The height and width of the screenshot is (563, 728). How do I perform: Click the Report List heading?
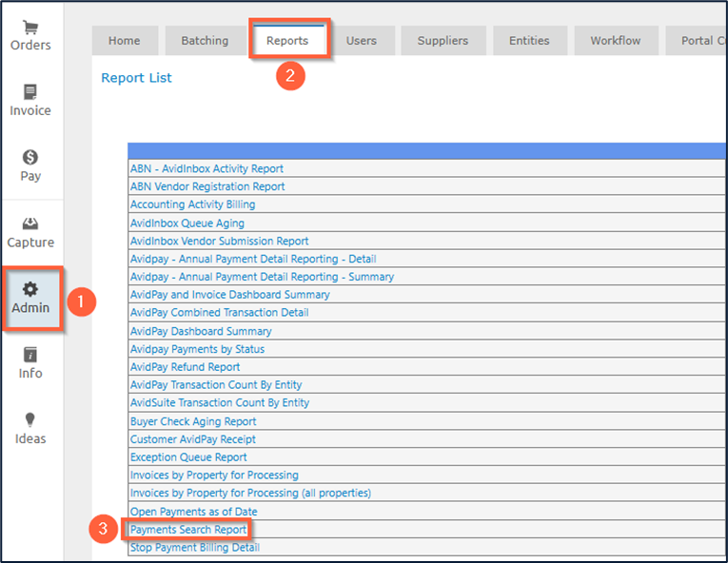tap(136, 78)
